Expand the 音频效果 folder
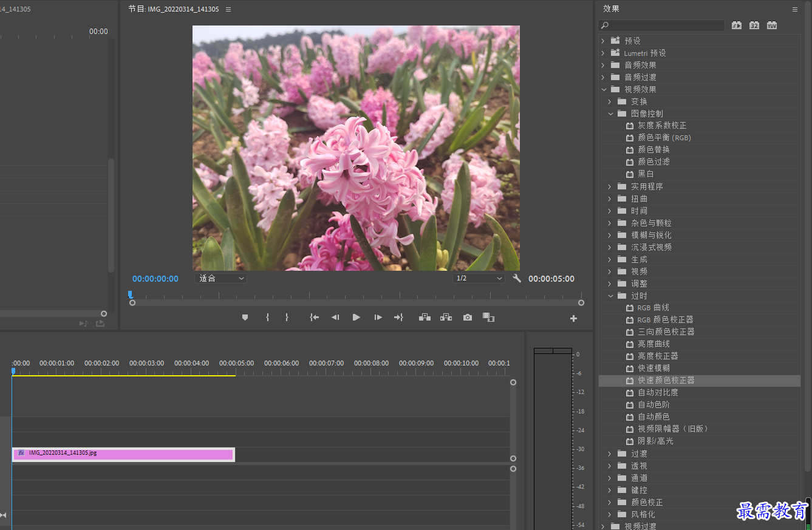 [603, 65]
